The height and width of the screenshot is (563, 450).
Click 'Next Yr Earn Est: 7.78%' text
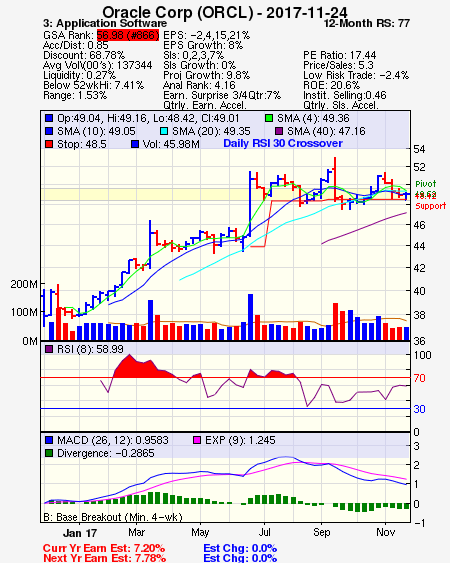point(105,558)
